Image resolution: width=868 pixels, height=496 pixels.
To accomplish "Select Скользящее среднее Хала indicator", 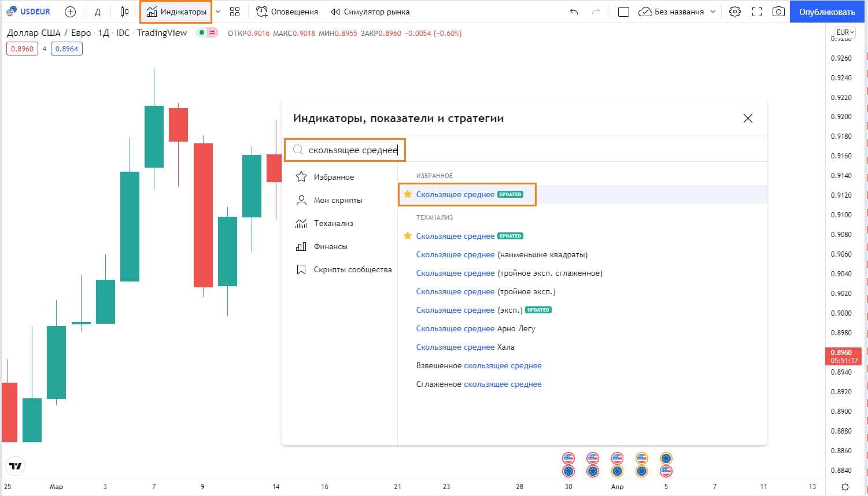I will 465,347.
